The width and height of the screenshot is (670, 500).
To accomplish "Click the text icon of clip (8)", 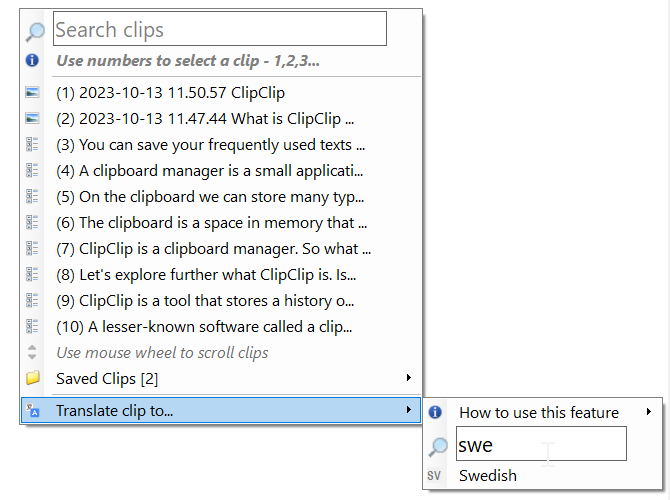I will point(32,275).
